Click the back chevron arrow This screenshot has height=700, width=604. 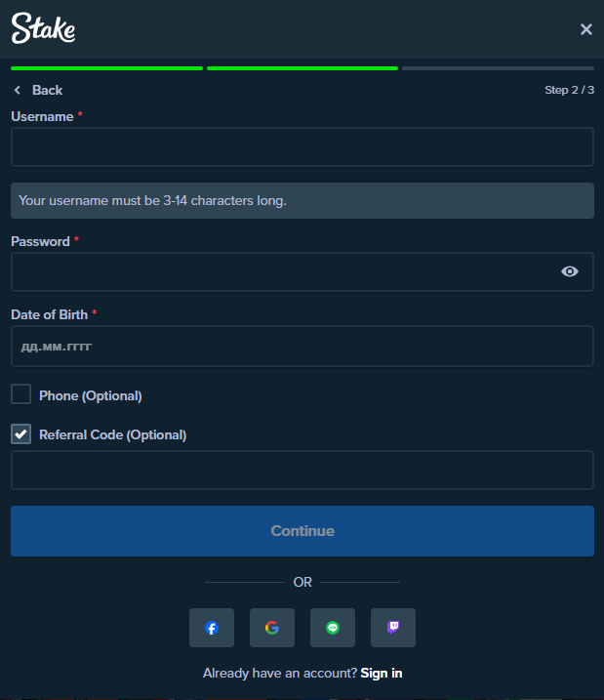17,90
